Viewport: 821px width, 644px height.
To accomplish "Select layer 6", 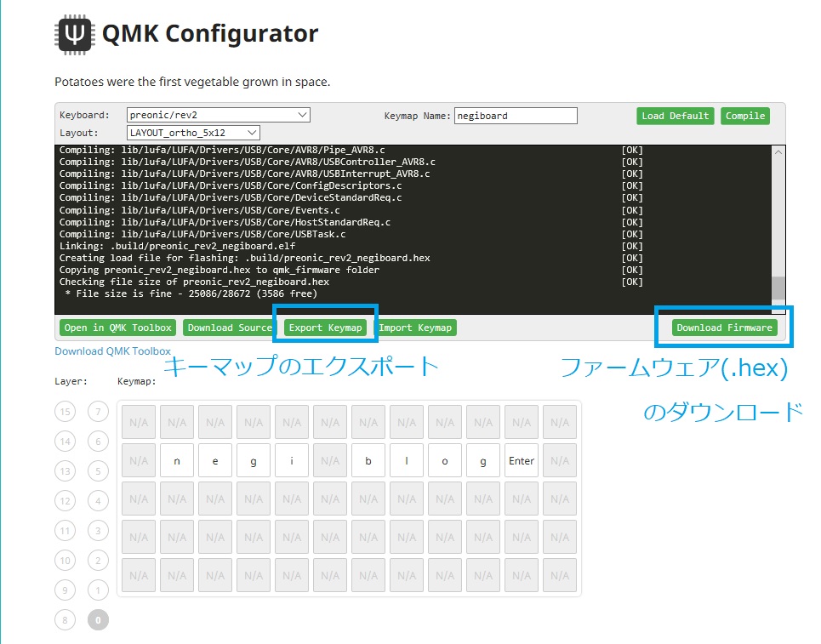I will point(98,442).
